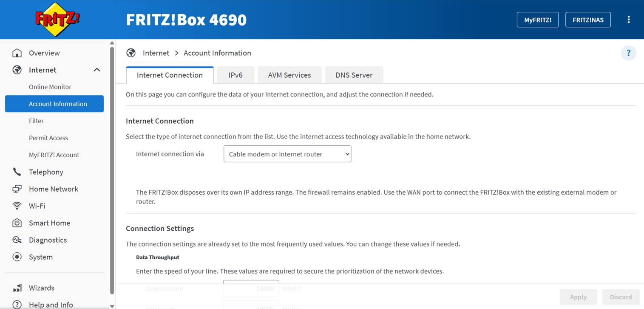644x309 pixels.
Task: Click the Discard button
Action: coord(621,297)
